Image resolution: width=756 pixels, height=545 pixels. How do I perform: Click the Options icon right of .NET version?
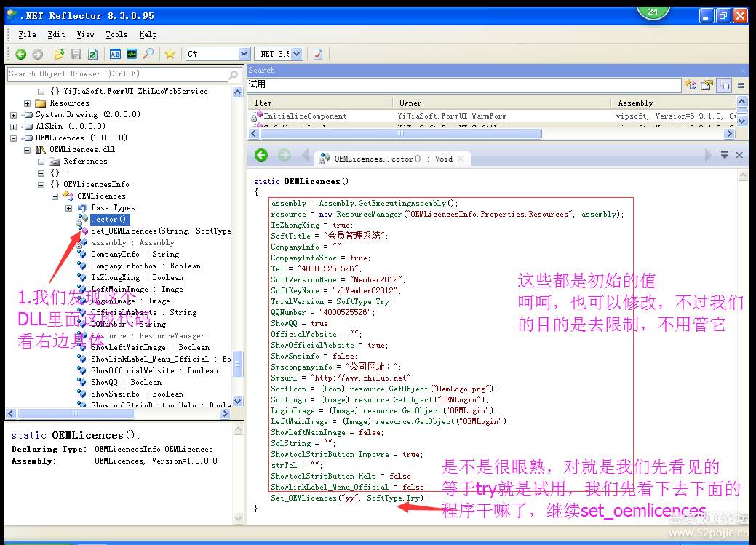coord(318,54)
